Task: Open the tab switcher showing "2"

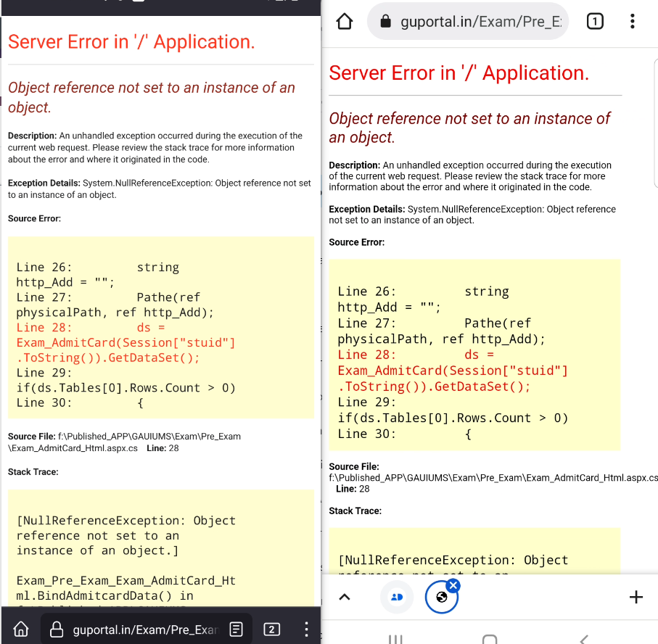Action: click(x=271, y=629)
